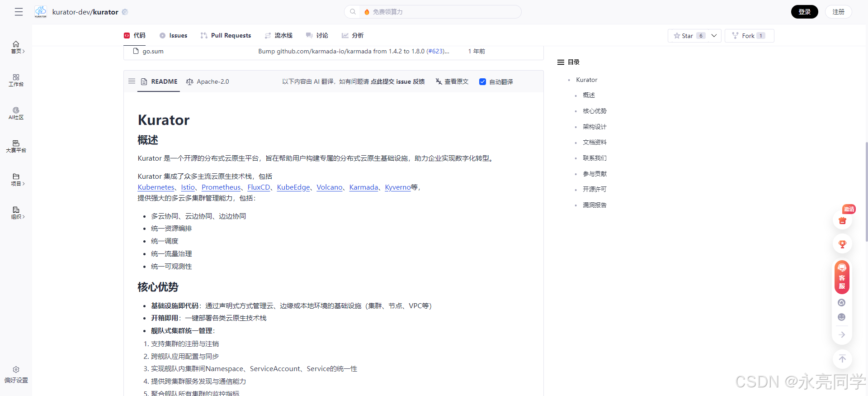Screen dimensions: 868x396
Task: Click the trophy floating icon
Action: pyautogui.click(x=842, y=244)
